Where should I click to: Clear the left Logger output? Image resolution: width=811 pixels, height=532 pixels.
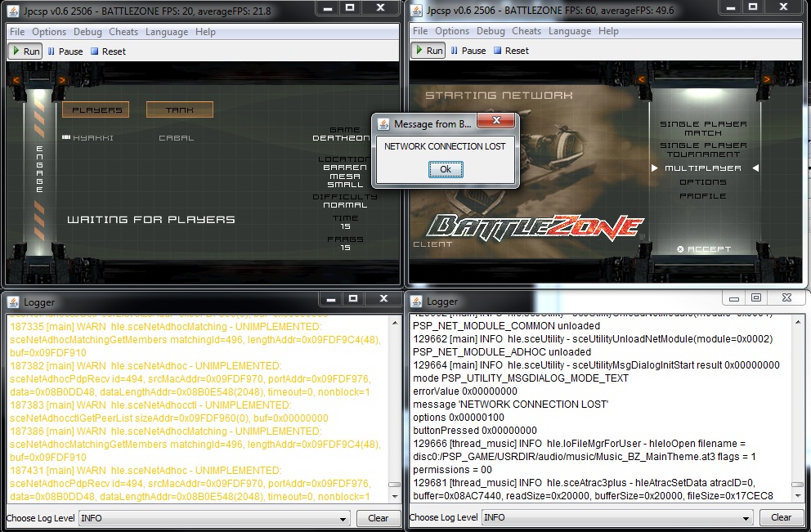click(x=378, y=517)
